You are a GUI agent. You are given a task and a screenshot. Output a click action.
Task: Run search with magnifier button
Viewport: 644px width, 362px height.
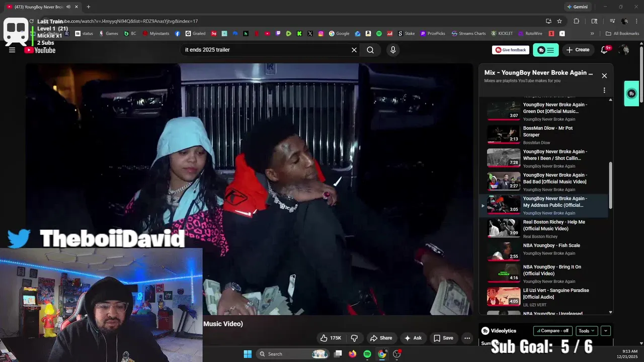tap(370, 50)
